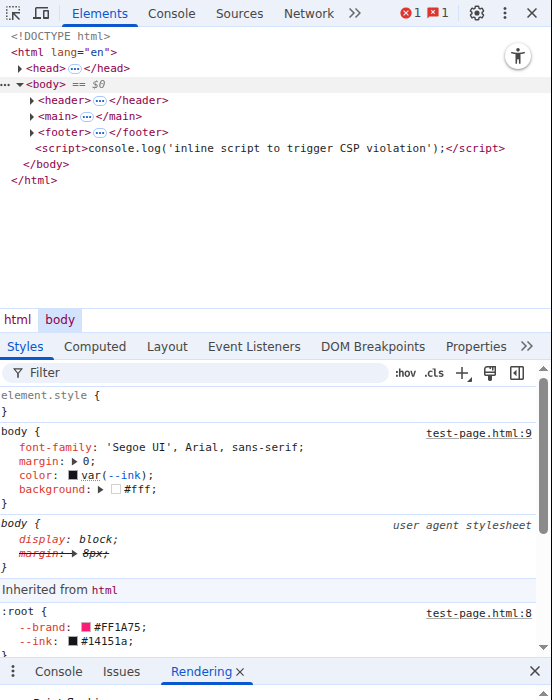Viewport: 552px width, 700px height.
Task: Close the bottom drawer panel
Action: (535, 671)
